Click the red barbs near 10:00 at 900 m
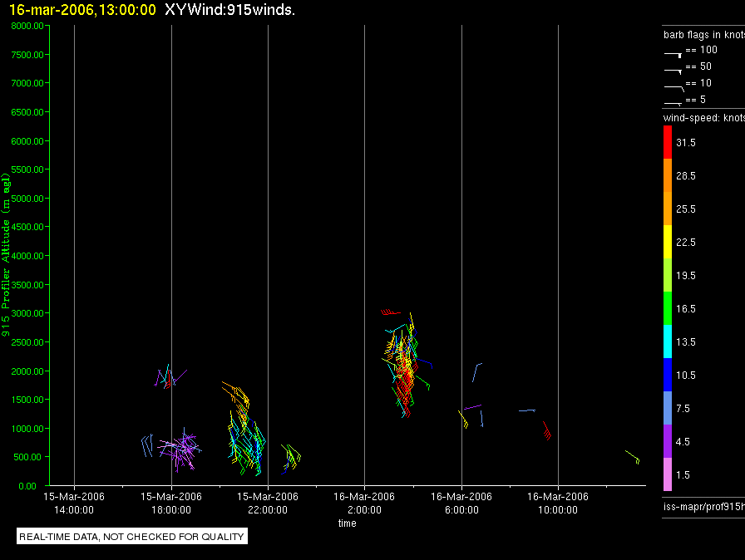The width and height of the screenshot is (745, 560). point(547,430)
